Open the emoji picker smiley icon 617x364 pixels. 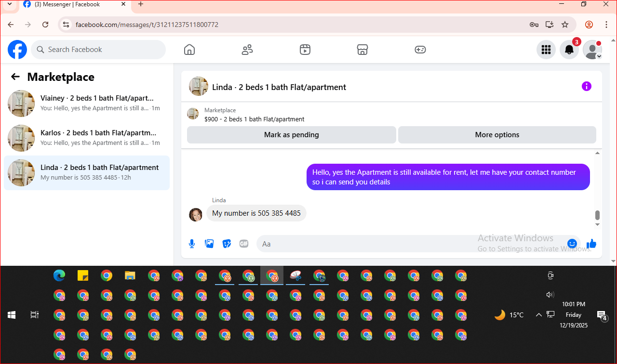(572, 244)
